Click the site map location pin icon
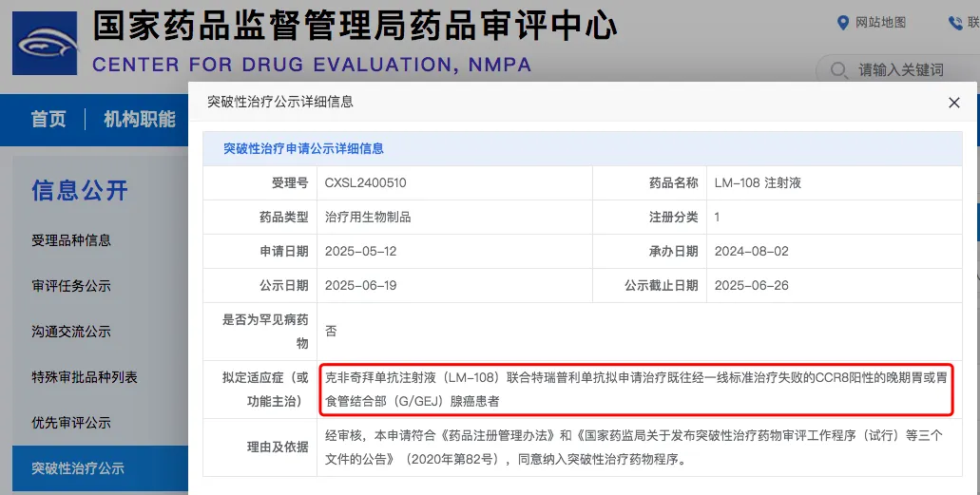980x495 pixels. click(x=843, y=23)
